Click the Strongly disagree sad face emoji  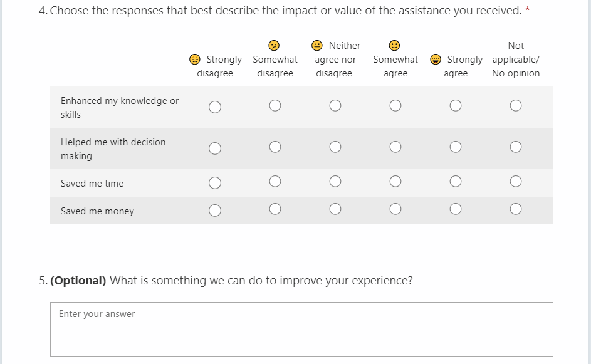pos(195,60)
